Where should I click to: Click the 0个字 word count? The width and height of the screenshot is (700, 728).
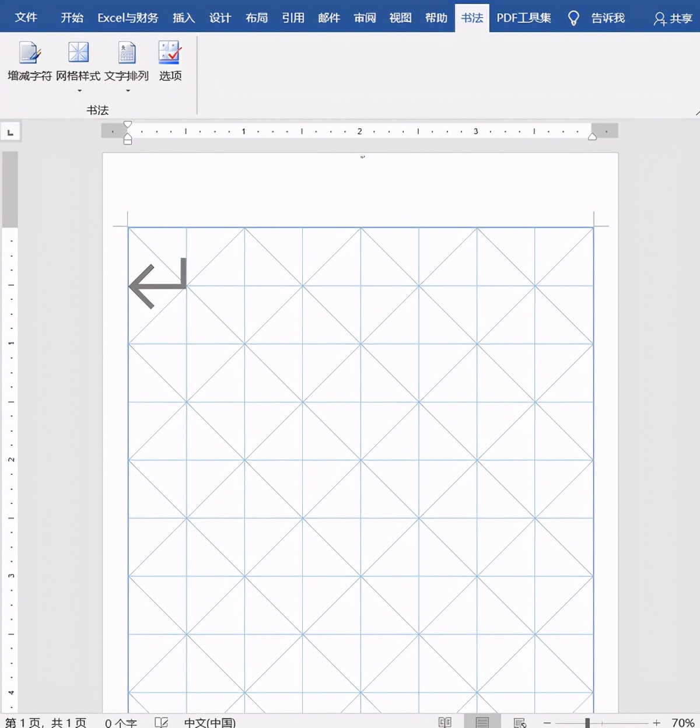pyautogui.click(x=121, y=722)
